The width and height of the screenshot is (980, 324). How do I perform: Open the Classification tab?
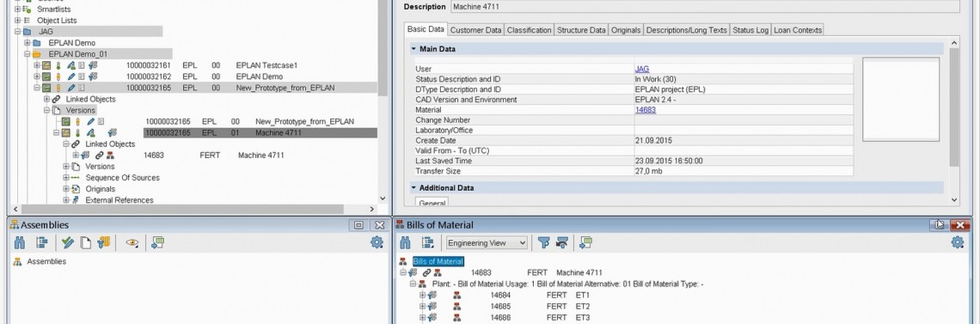[x=530, y=30]
